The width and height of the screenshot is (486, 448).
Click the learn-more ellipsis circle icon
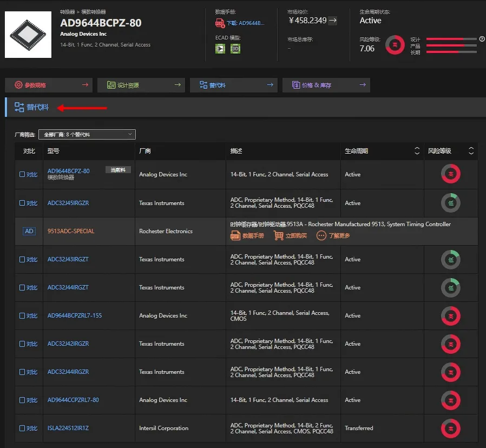[321, 236]
